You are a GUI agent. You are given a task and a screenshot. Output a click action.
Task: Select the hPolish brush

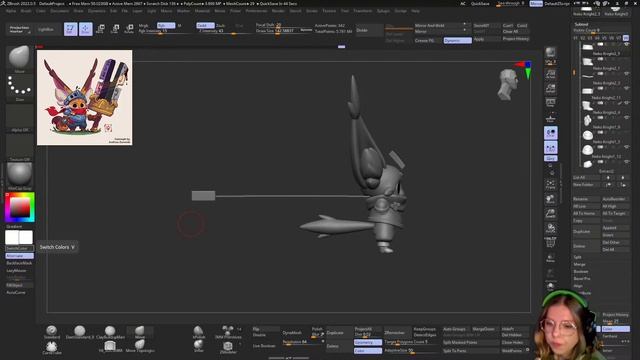198,332
